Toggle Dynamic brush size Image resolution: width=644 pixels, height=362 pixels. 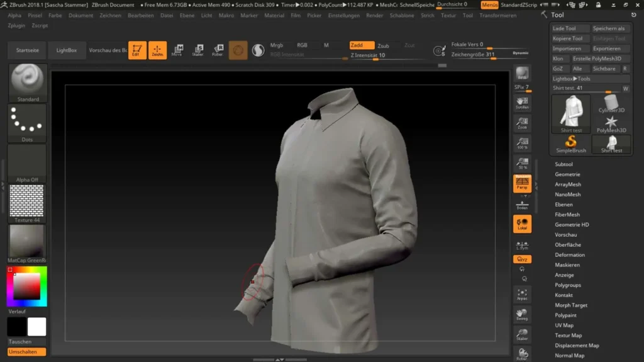coord(520,53)
